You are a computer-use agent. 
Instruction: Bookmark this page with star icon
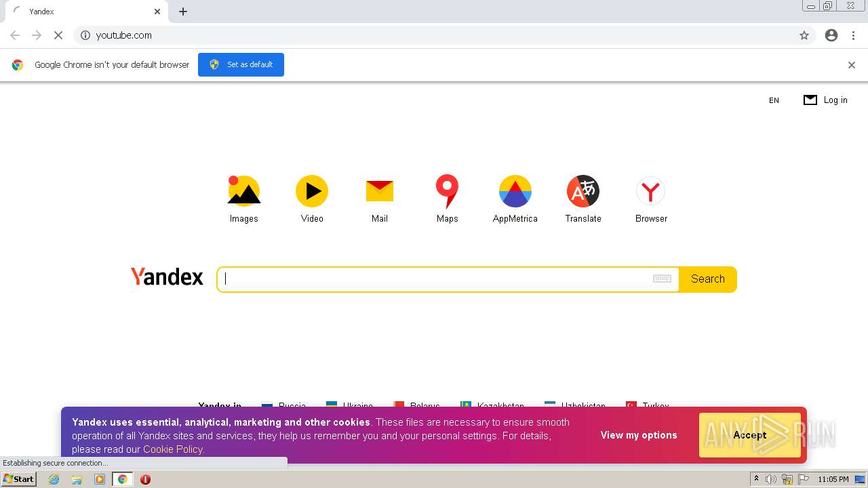click(x=804, y=35)
